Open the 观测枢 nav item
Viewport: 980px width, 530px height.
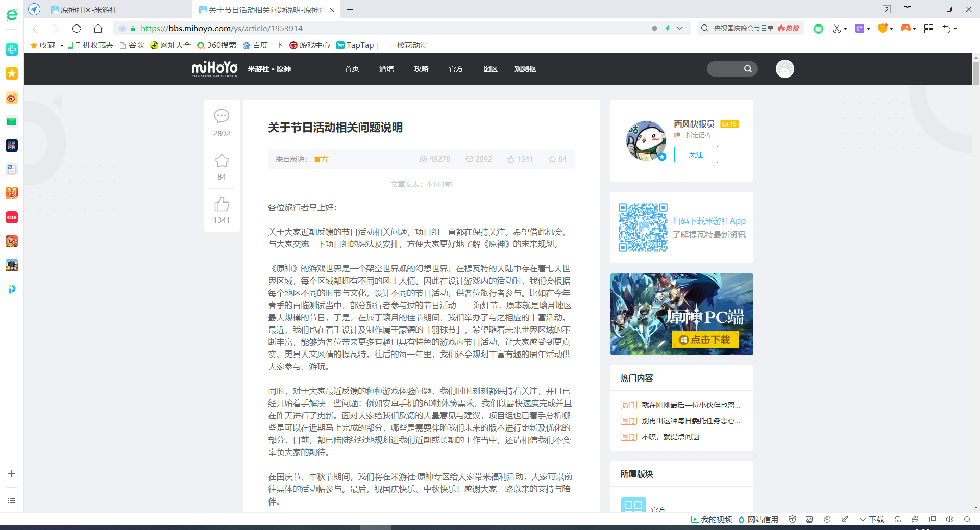point(525,69)
